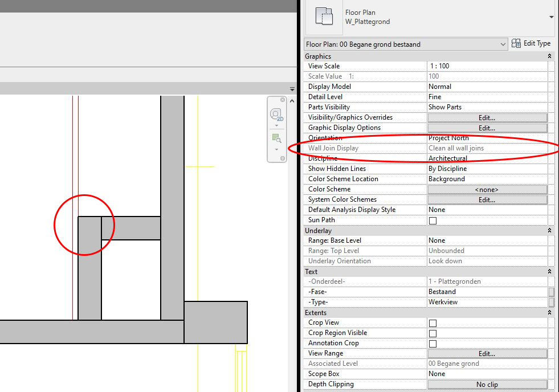559x392 pixels.
Task: Click the Extents section header
Action: click(x=315, y=312)
